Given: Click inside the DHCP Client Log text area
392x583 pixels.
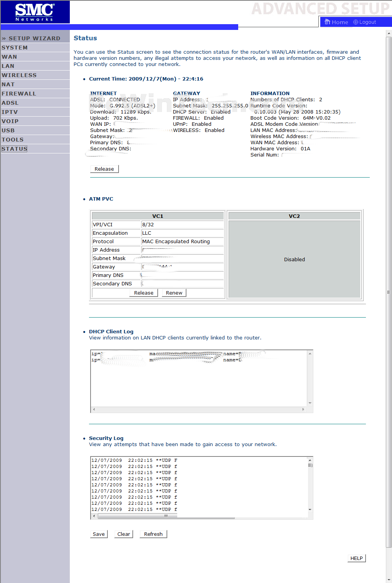Looking at the screenshot, I should (x=199, y=378).
